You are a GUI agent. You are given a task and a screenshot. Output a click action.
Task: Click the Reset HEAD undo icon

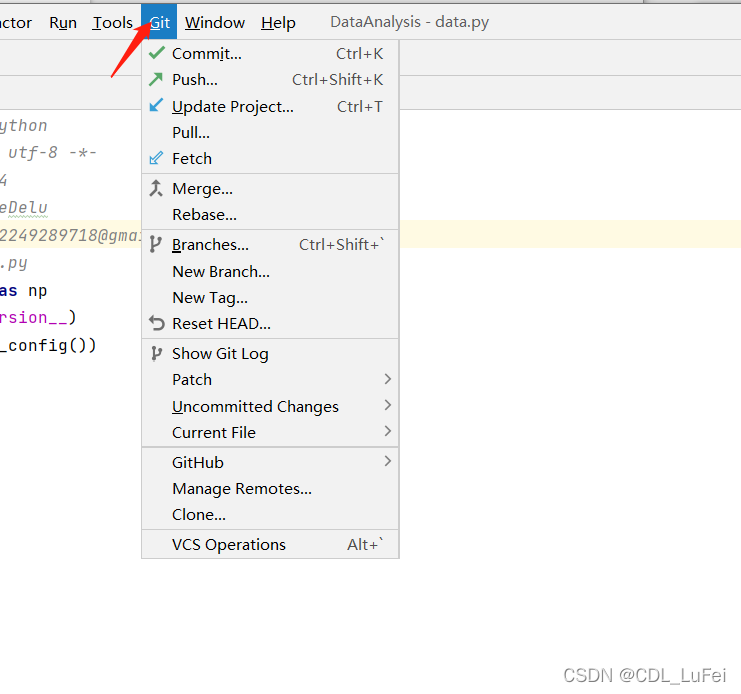(x=156, y=324)
